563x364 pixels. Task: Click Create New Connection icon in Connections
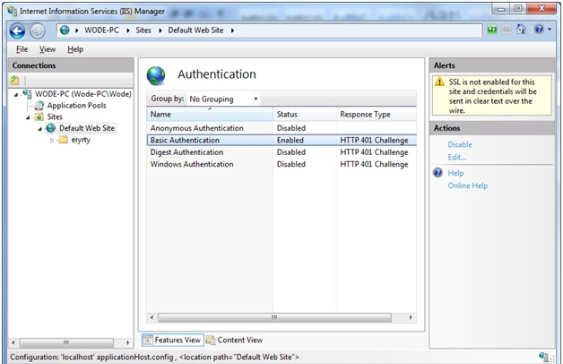(x=15, y=80)
